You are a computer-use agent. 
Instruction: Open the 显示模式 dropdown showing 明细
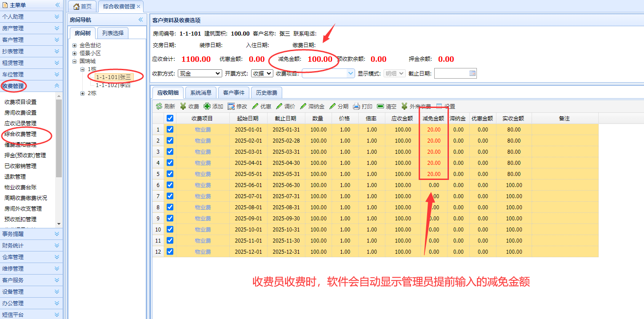click(x=394, y=73)
